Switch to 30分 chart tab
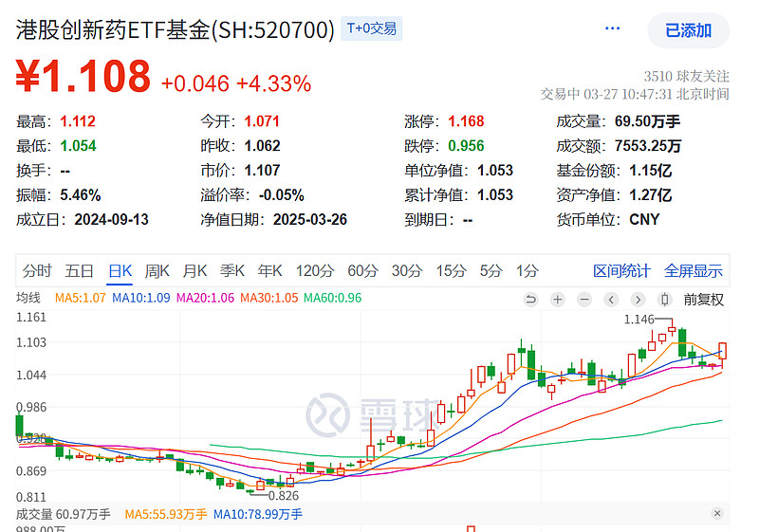Screen dimensions: 759x532 click(407, 271)
